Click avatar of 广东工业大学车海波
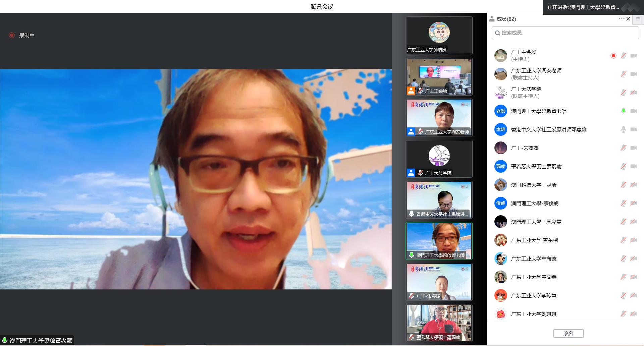The width and height of the screenshot is (644, 346). [500, 258]
